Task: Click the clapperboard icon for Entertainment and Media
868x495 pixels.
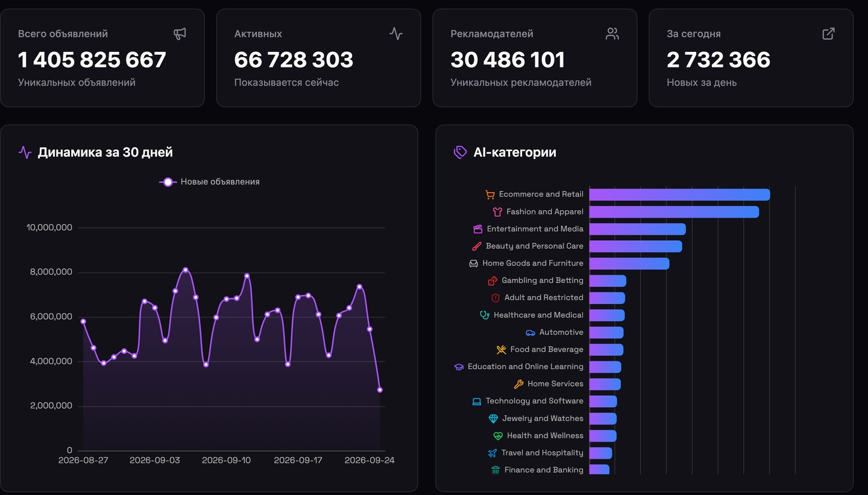Action: 478,229
